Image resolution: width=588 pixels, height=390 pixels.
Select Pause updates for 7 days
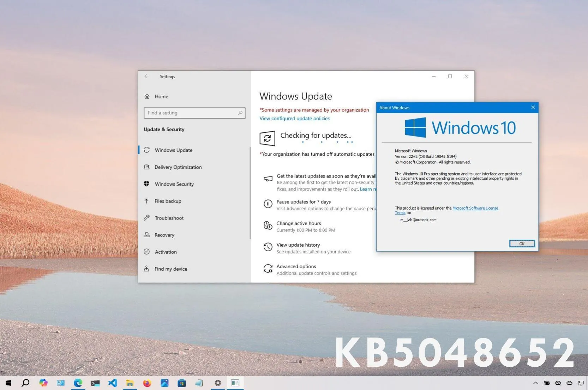304,202
